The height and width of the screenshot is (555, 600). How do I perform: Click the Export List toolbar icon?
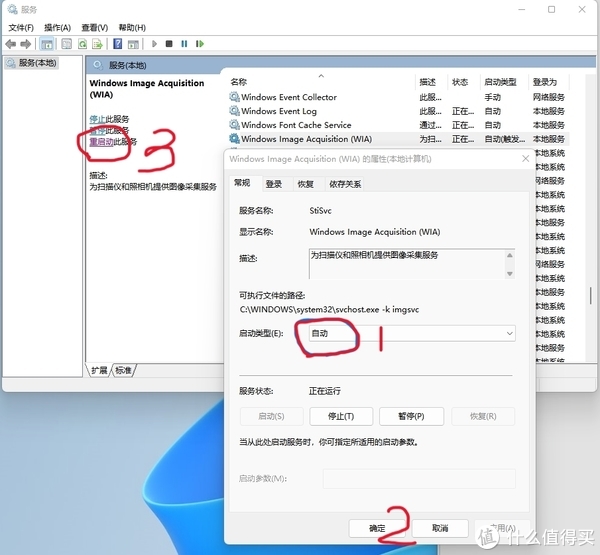coord(97,44)
